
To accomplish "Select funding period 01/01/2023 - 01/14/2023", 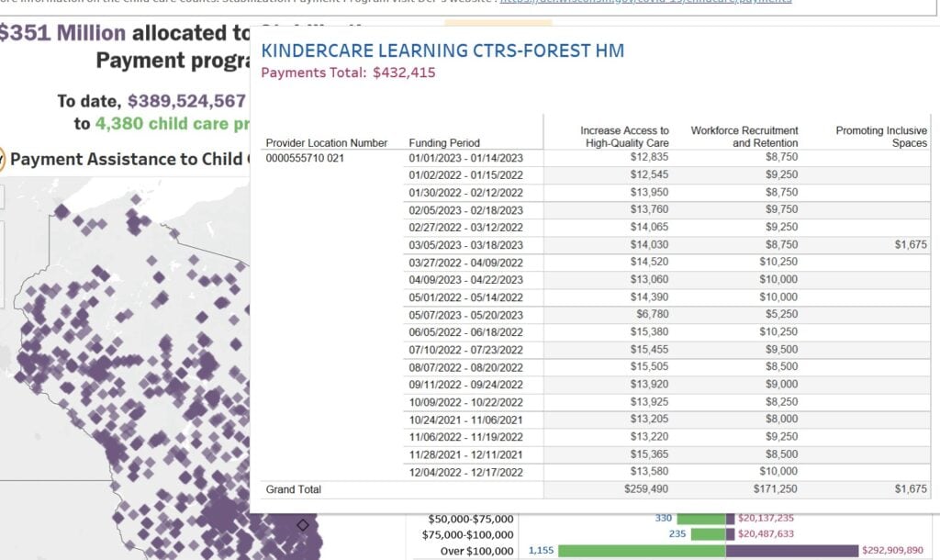I will tap(465, 158).
